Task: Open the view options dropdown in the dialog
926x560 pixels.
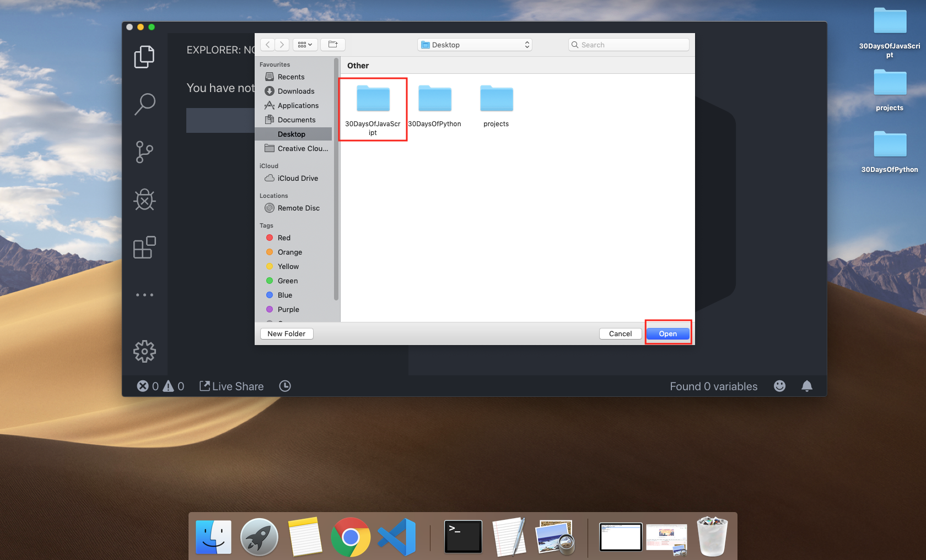Action: click(x=305, y=45)
